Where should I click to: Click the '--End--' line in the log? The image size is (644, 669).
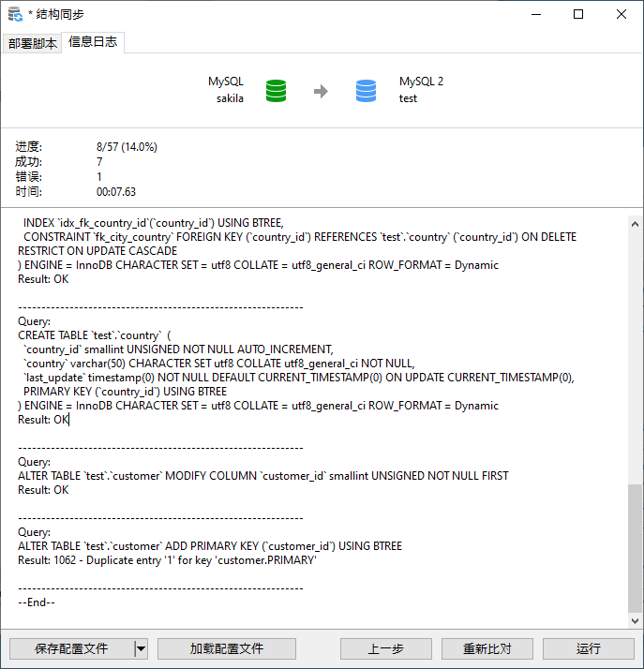pos(37,602)
